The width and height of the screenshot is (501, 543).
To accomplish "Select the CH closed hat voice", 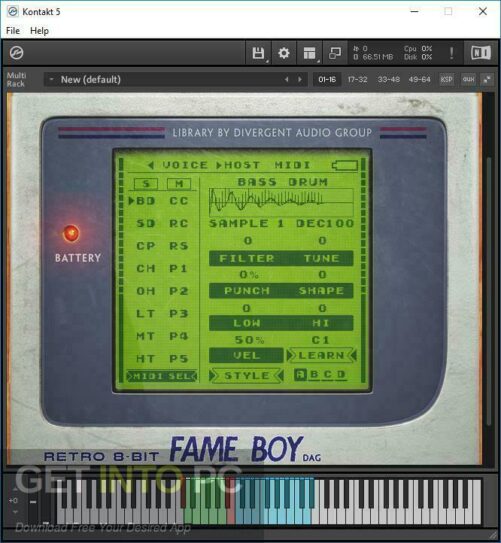I will point(145,268).
